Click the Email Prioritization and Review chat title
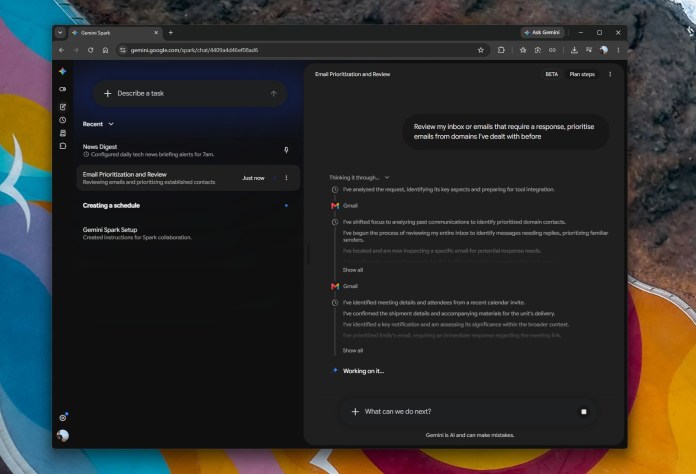The image size is (696, 474). coord(352,74)
